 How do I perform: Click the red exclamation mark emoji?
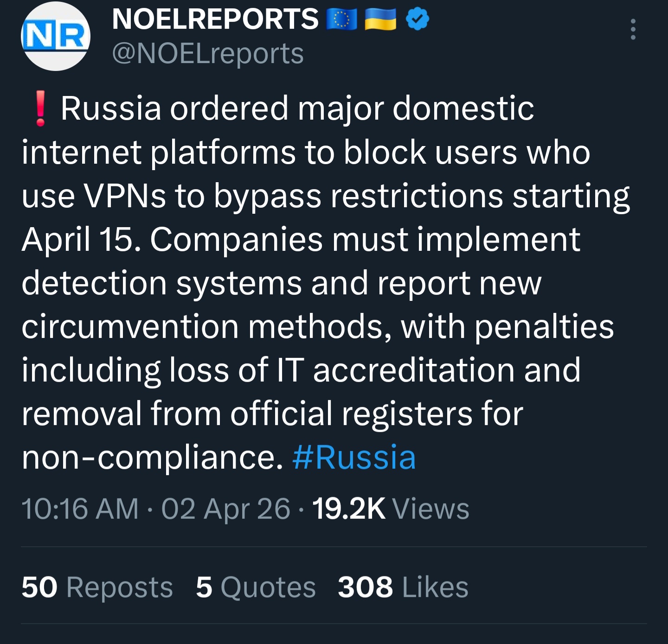(41, 108)
